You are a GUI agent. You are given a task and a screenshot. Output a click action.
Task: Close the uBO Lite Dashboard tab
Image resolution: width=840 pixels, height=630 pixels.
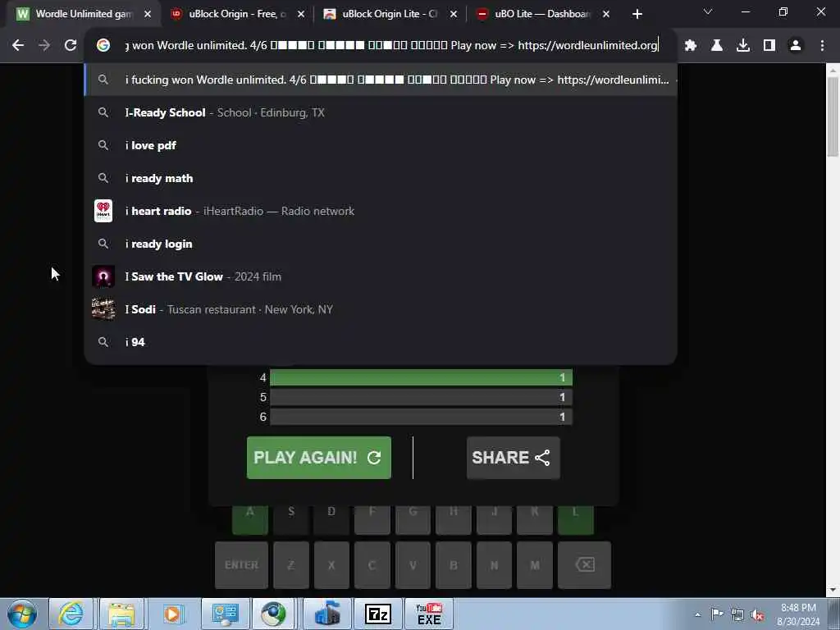pyautogui.click(x=606, y=14)
